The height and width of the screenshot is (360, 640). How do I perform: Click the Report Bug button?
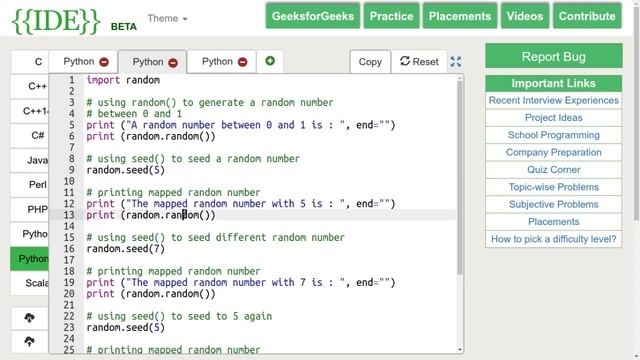[x=554, y=56]
